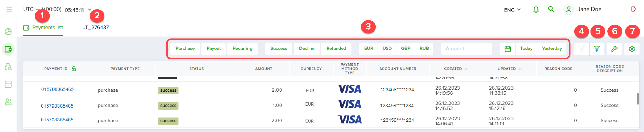This screenshot has height=132, width=644.
Task: Click the logout icon
Action: pyautogui.click(x=634, y=9)
